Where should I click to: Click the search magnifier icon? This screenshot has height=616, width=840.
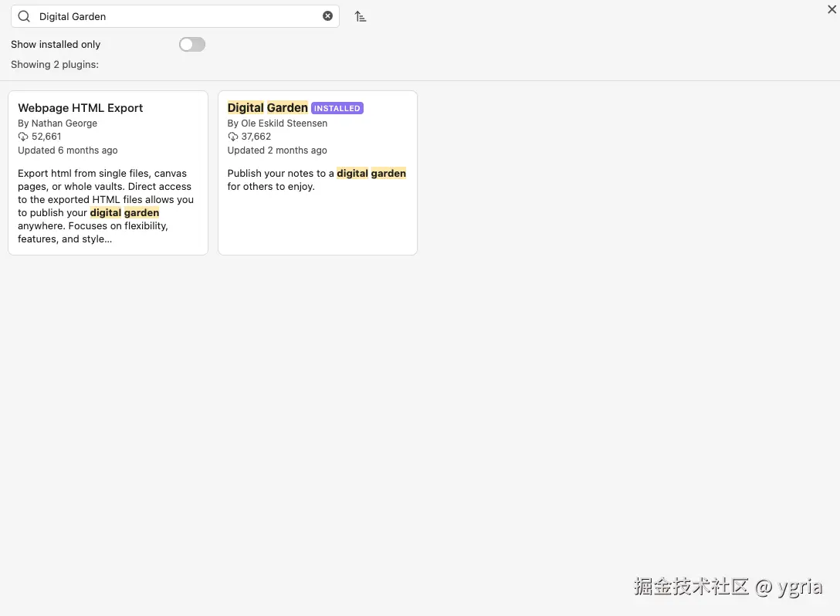point(24,17)
